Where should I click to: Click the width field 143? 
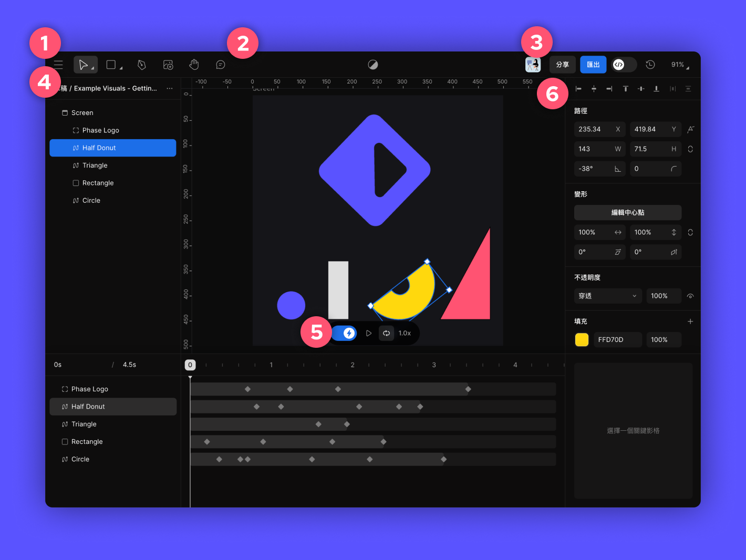pos(599,149)
